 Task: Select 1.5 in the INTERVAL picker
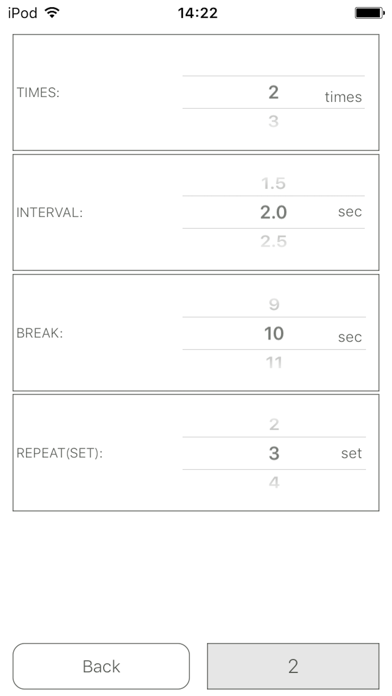point(273,183)
